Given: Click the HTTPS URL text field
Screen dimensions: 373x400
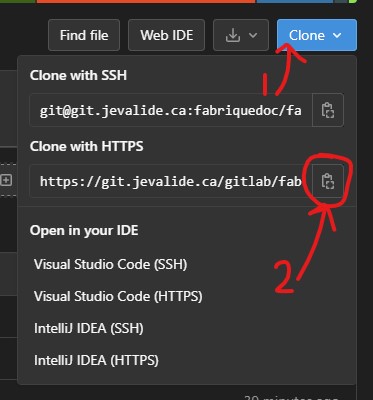Looking at the screenshot, I should (x=171, y=181).
